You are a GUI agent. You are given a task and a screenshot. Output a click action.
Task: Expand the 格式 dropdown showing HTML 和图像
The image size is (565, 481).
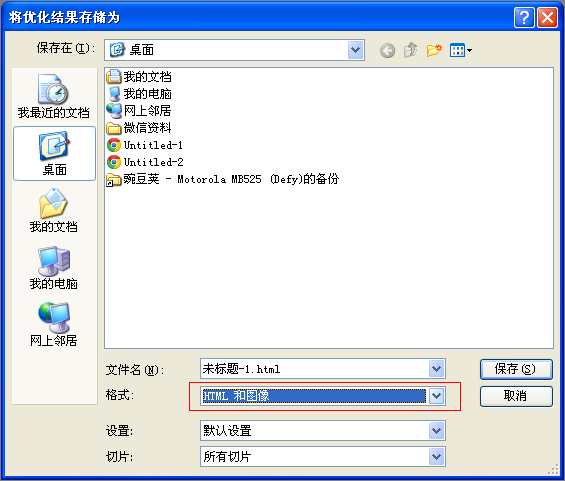tap(436, 396)
